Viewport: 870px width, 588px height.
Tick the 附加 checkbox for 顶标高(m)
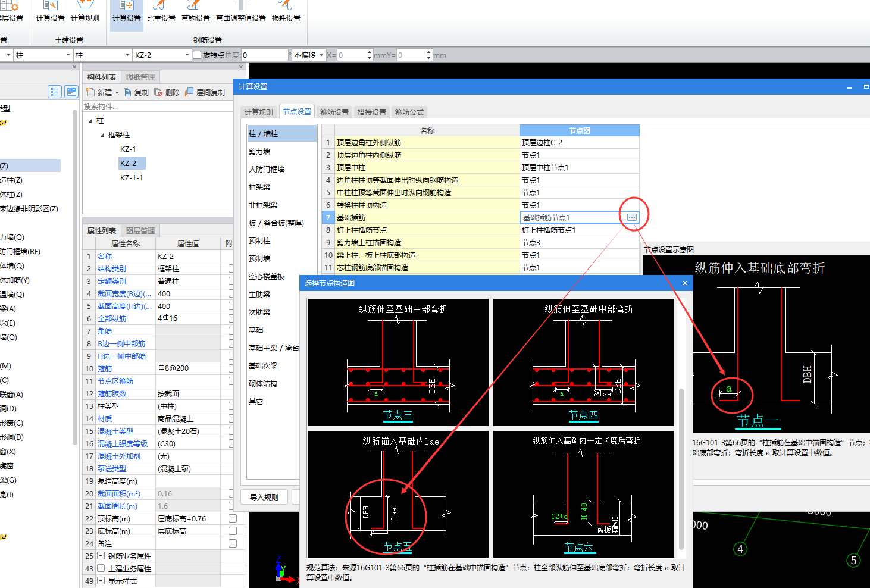click(x=233, y=518)
